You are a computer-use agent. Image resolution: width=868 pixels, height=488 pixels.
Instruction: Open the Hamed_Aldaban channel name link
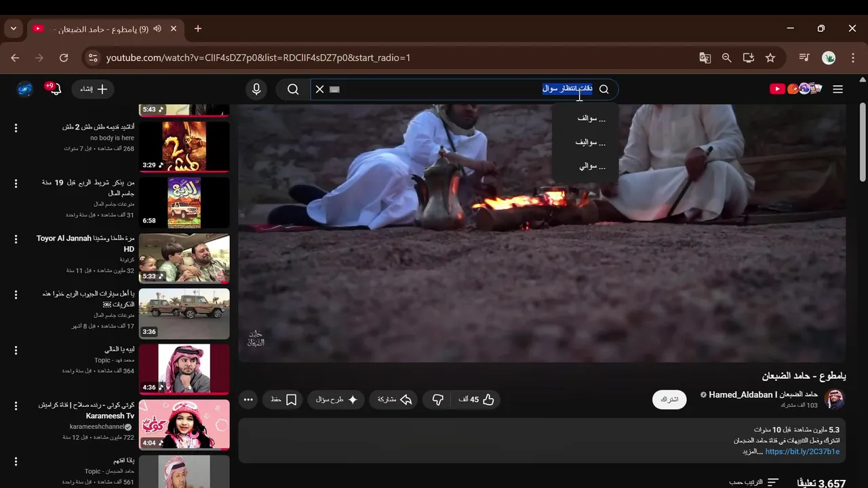[764, 394]
